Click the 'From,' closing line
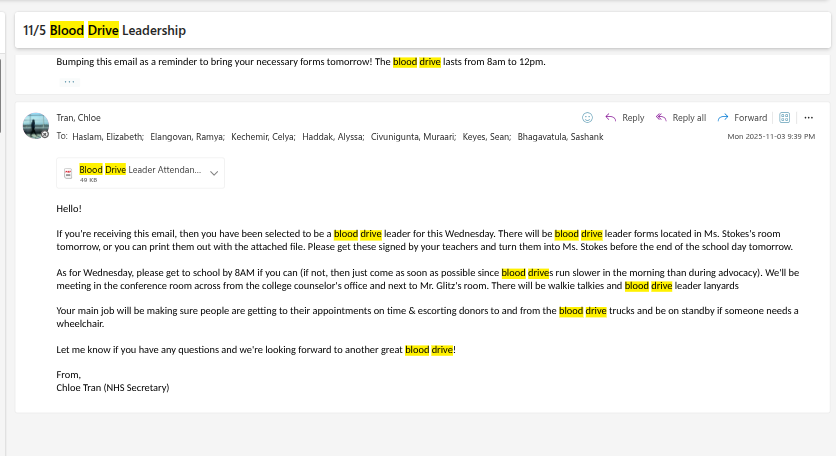 [x=68, y=375]
